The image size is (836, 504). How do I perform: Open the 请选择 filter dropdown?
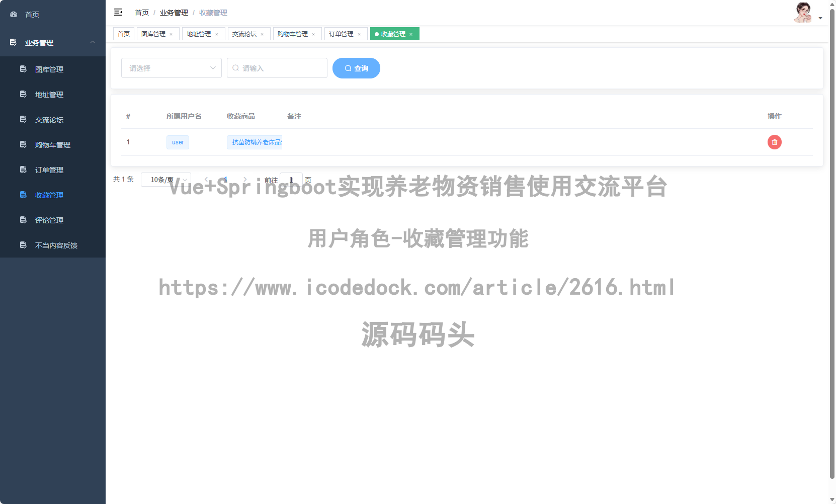[x=171, y=68]
